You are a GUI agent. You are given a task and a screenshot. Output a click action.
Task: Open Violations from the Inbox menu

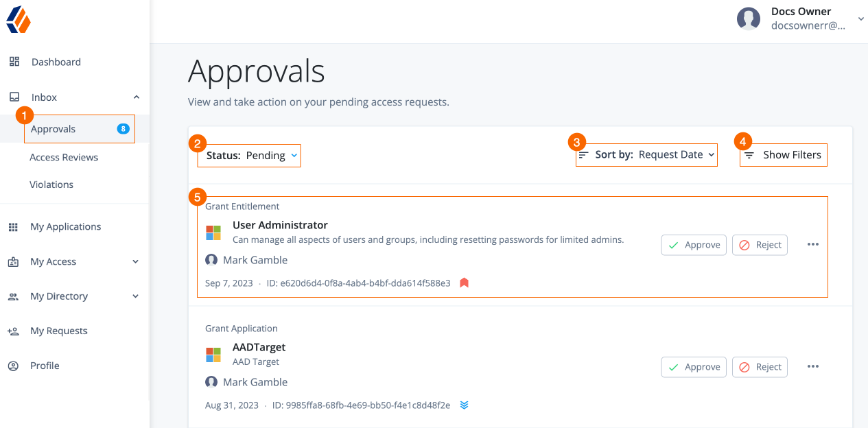tap(51, 184)
